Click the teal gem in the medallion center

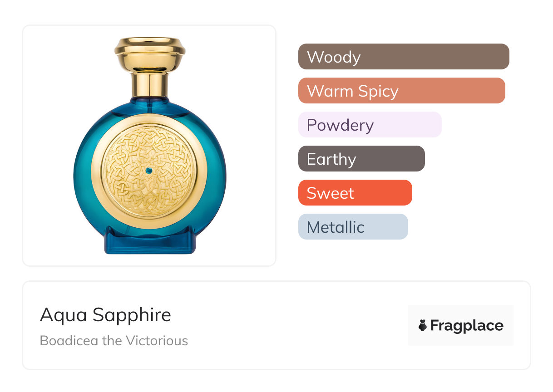pyautogui.click(x=149, y=171)
